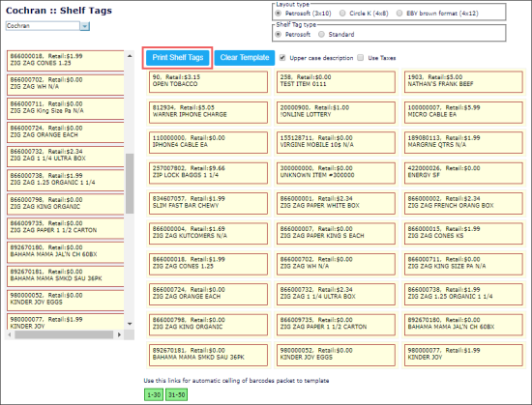Click the item list scroll down arrow
This screenshot has width=532, height=405.
130,324
